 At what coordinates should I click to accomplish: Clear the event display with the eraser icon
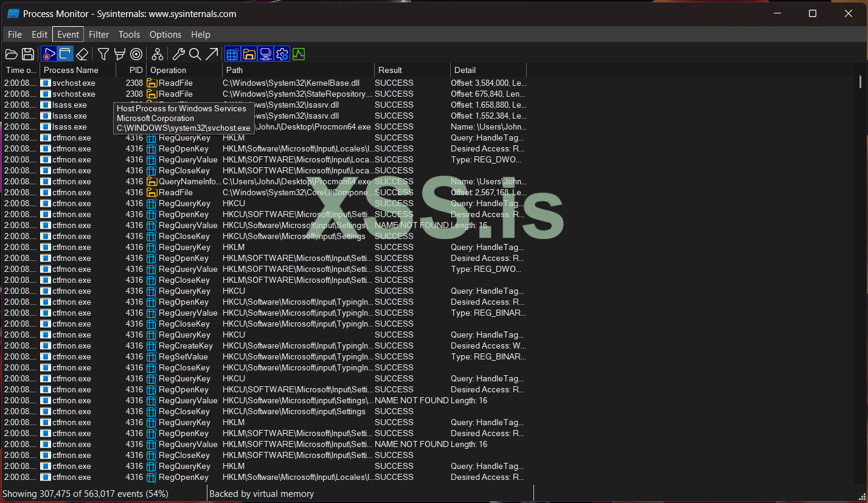click(x=82, y=54)
